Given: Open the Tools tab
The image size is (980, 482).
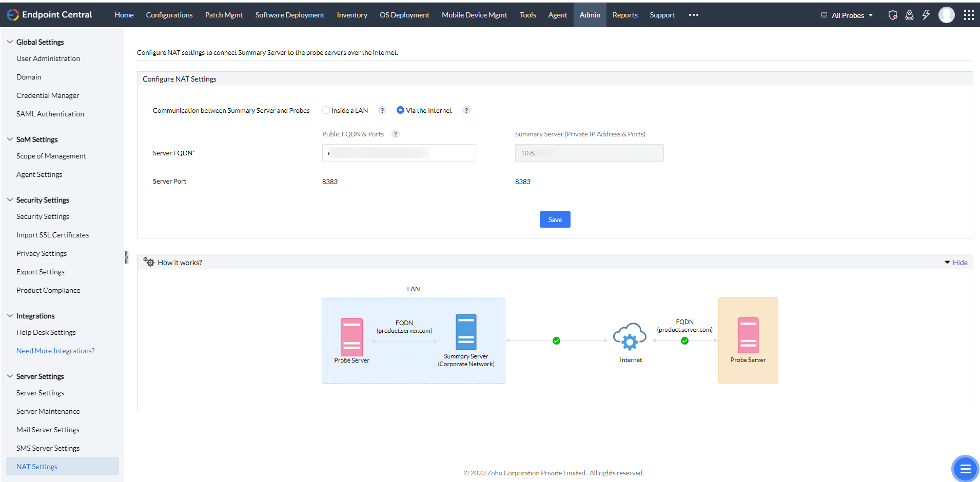Looking at the screenshot, I should pyautogui.click(x=527, y=15).
